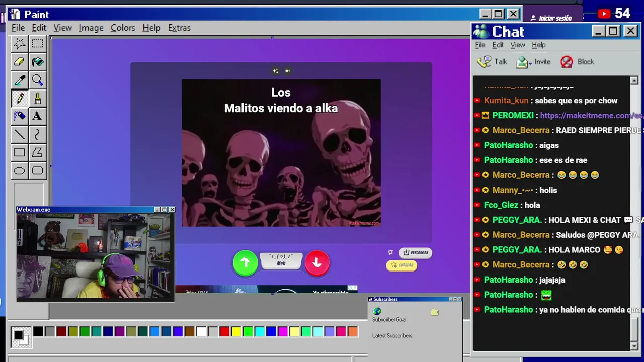Pick the orange swatch at palette end

point(353,331)
